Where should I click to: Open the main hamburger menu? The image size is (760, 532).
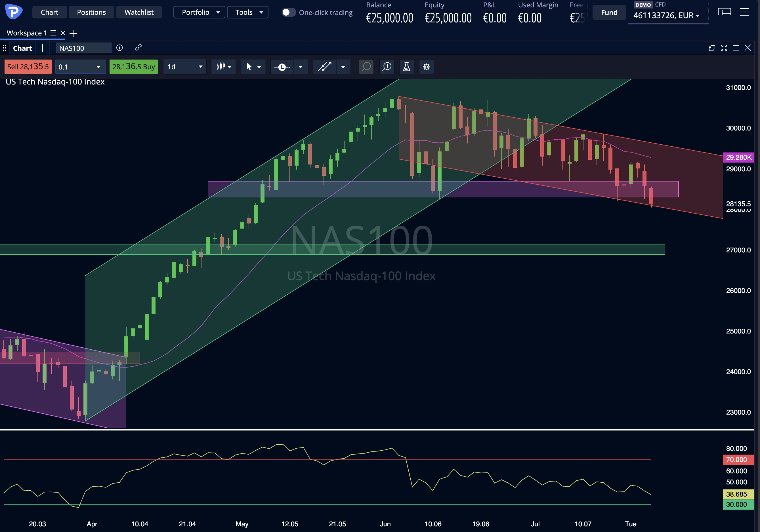pos(744,12)
